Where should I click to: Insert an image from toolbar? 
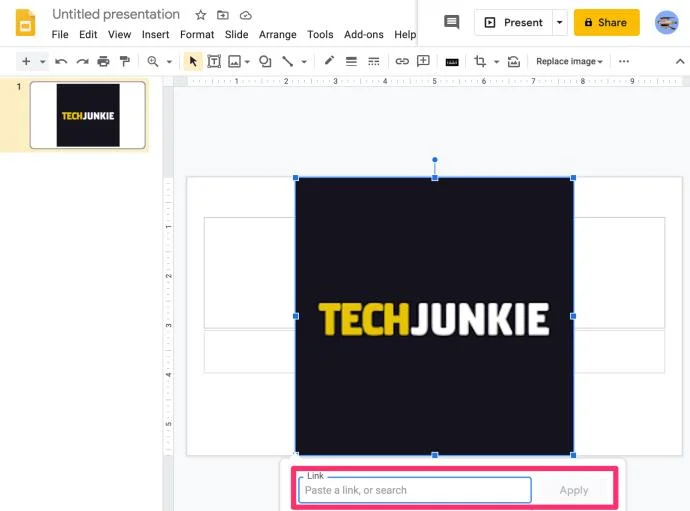pyautogui.click(x=234, y=61)
